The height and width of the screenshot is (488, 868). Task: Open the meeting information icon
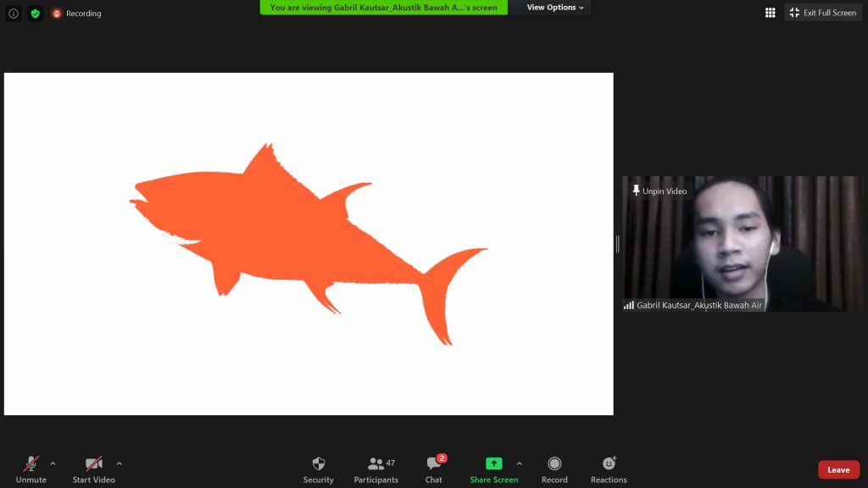tap(14, 14)
